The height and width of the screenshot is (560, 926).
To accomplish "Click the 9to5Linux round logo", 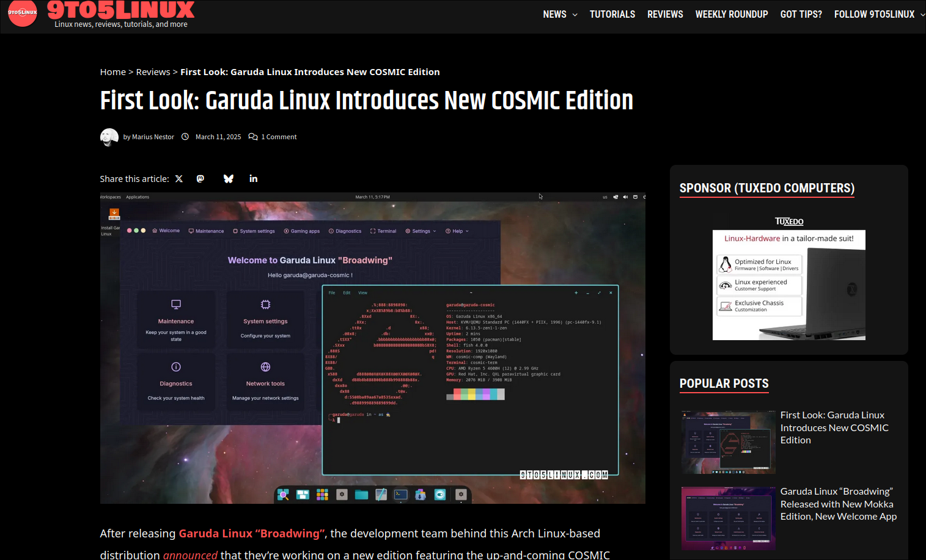I will [x=23, y=12].
